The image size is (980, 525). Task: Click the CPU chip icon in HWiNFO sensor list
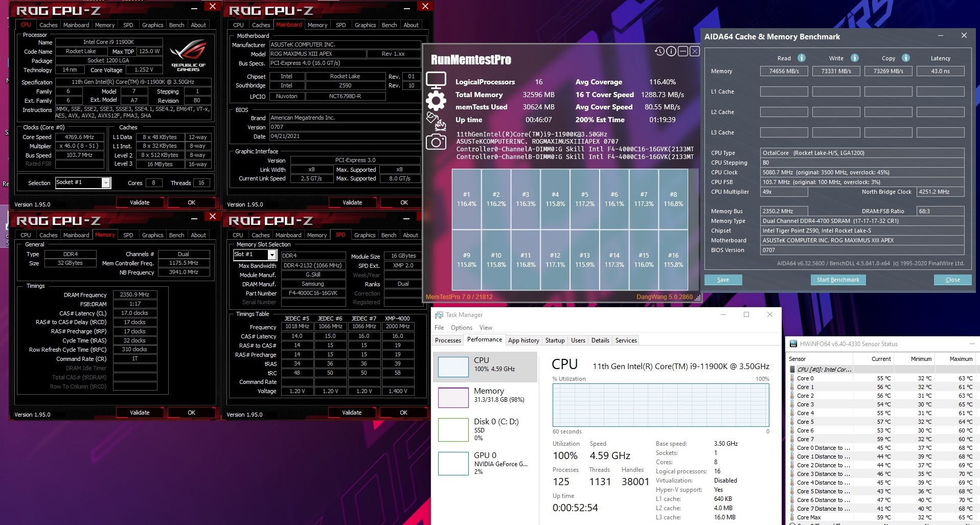coord(793,369)
